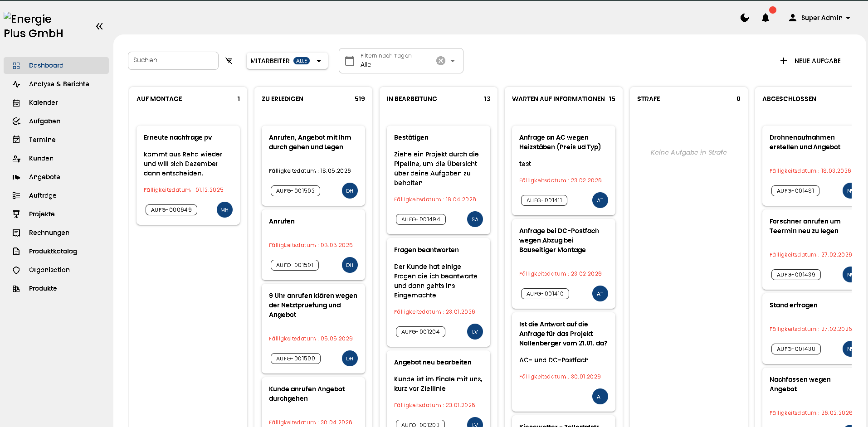
Task: Click the SA avatar on the Bestätigen card
Action: click(x=475, y=219)
